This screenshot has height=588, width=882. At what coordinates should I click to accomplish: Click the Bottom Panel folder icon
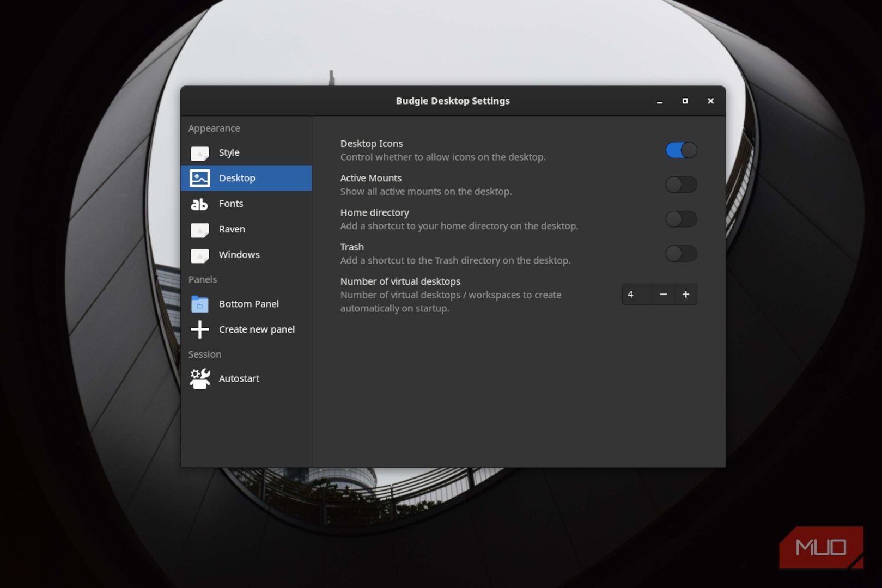(x=199, y=304)
